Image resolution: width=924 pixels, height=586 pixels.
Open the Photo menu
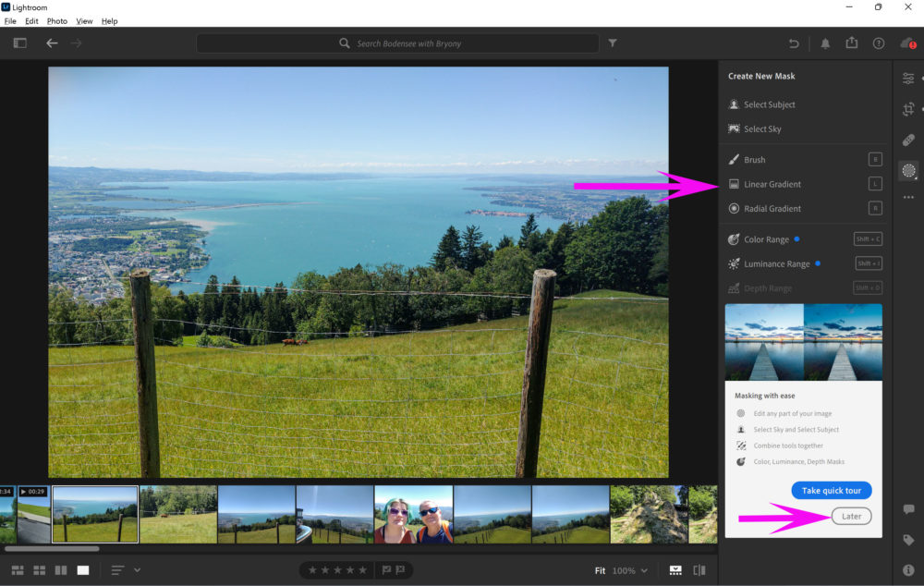(57, 21)
